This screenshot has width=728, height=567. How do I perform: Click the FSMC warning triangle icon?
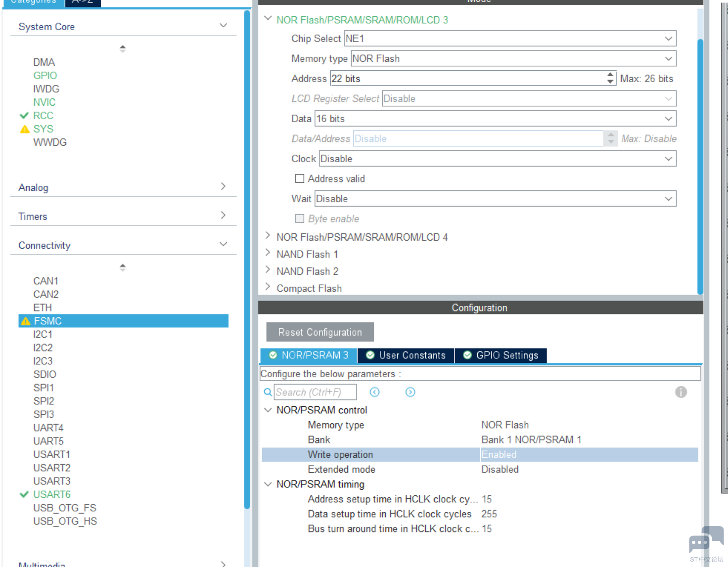tap(26, 321)
